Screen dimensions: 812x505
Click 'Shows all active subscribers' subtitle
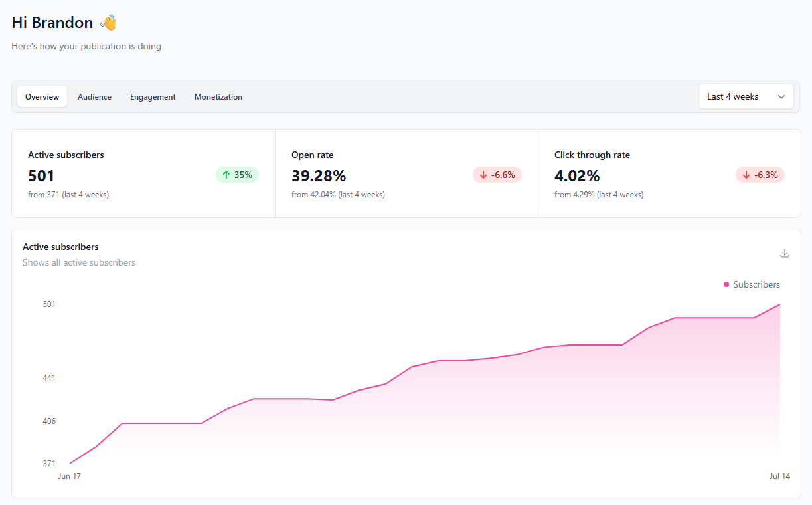click(79, 262)
